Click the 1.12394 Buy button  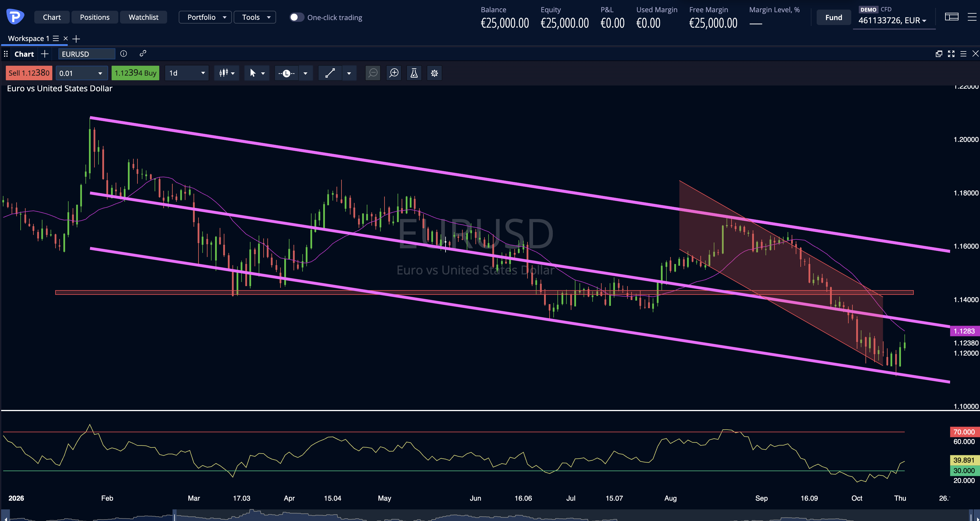click(x=135, y=73)
